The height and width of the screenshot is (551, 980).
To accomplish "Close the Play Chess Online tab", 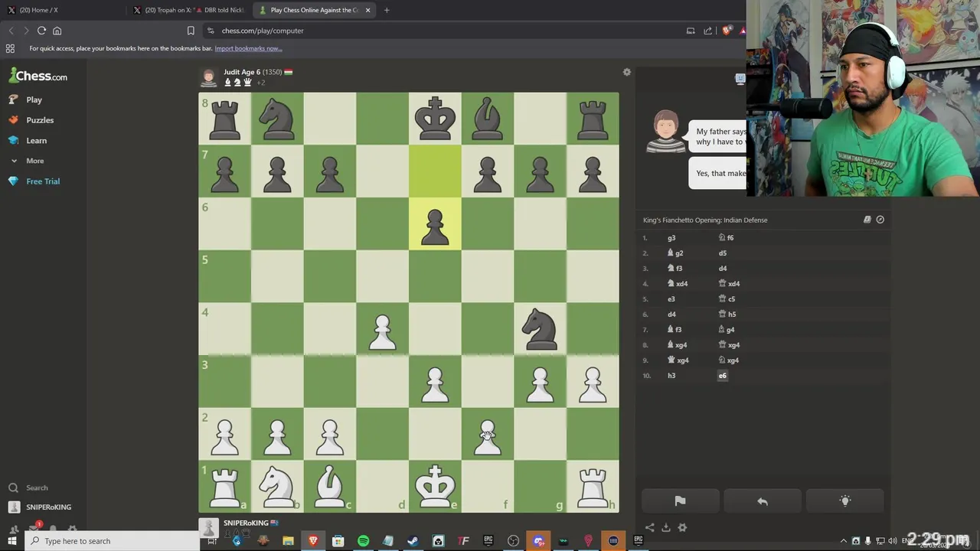I will pyautogui.click(x=367, y=10).
